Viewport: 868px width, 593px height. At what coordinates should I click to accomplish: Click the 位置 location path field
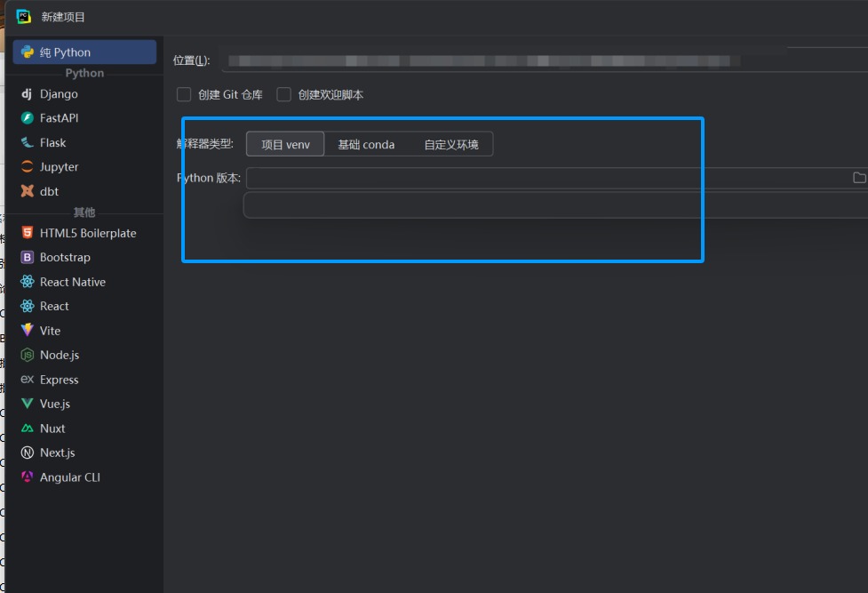pyautogui.click(x=545, y=60)
